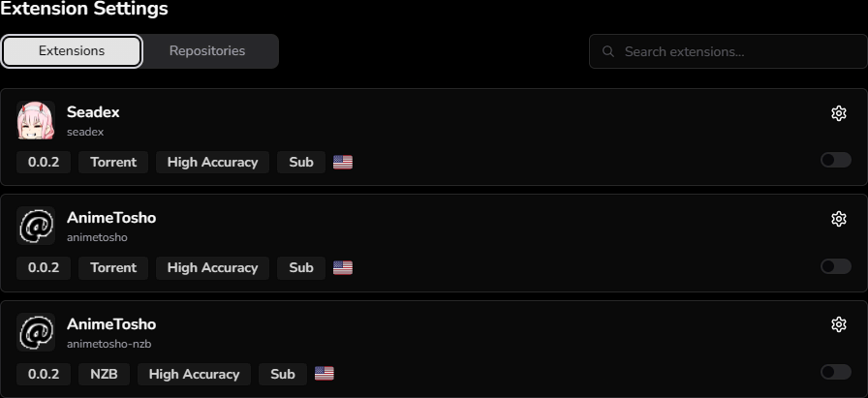Open settings gear for animetosho-nzb extension
Screen dimensions: 868x398
pyautogui.click(x=839, y=324)
